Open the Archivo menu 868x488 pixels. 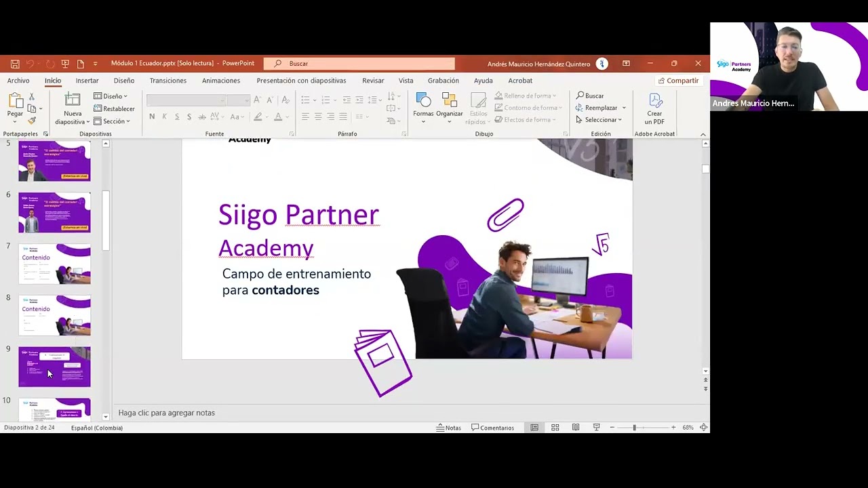coord(18,81)
